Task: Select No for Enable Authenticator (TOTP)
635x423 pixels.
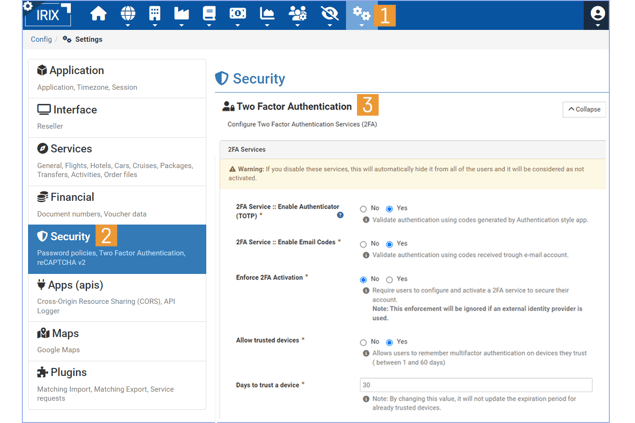Action: coord(363,209)
